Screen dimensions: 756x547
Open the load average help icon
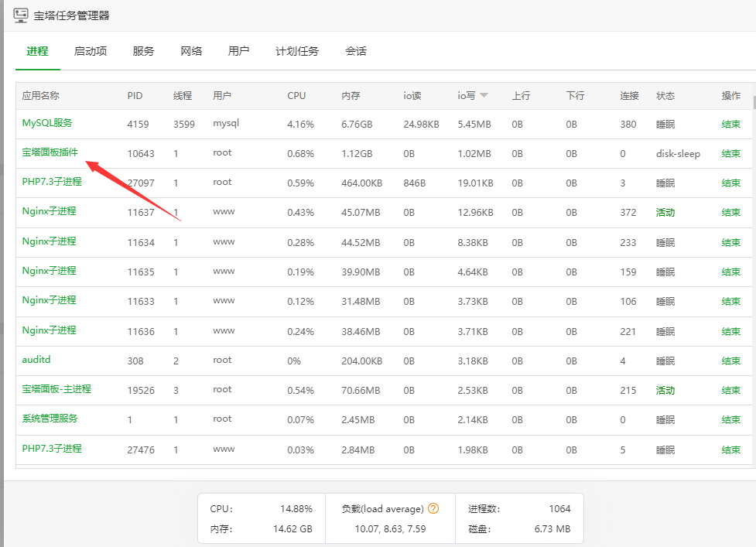click(433, 508)
